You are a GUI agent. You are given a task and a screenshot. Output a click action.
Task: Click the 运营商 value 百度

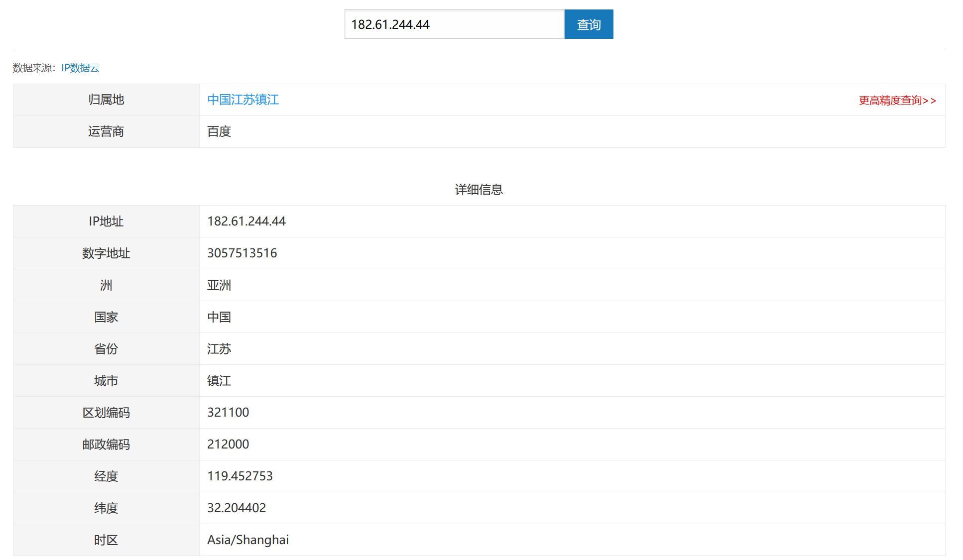click(x=219, y=131)
